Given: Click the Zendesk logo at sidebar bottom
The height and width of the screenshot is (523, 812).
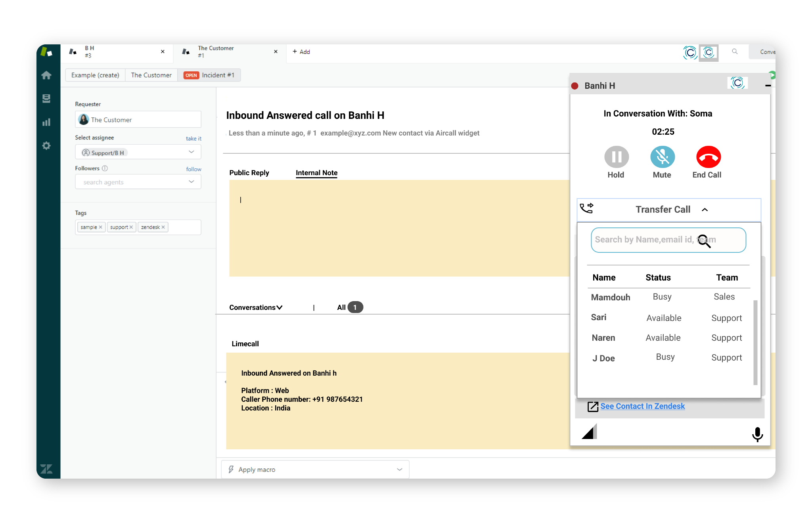Looking at the screenshot, I should 46,469.
